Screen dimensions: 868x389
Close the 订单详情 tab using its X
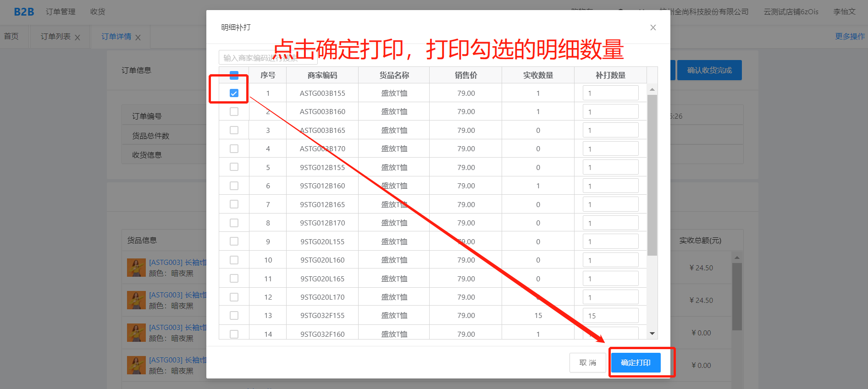tap(138, 38)
